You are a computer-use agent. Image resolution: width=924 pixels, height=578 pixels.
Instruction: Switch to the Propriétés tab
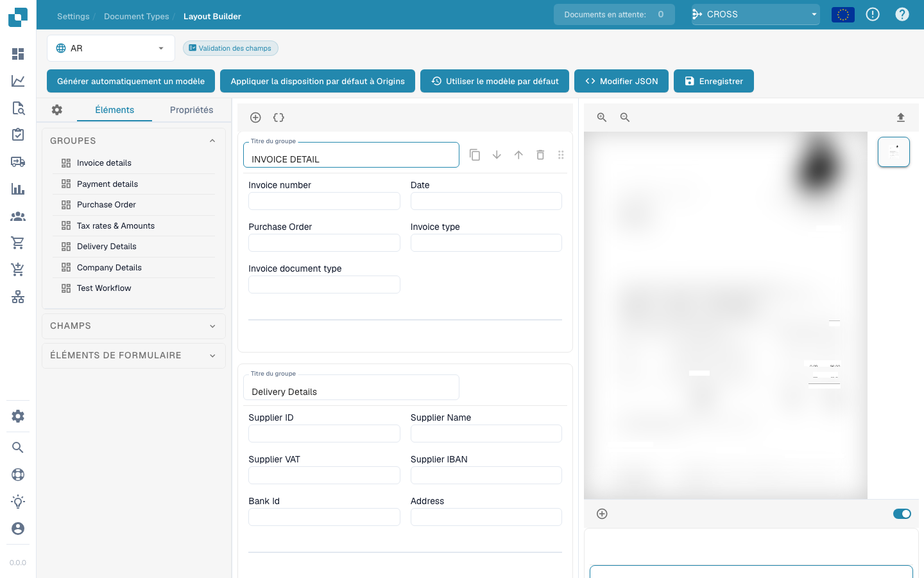(x=191, y=110)
